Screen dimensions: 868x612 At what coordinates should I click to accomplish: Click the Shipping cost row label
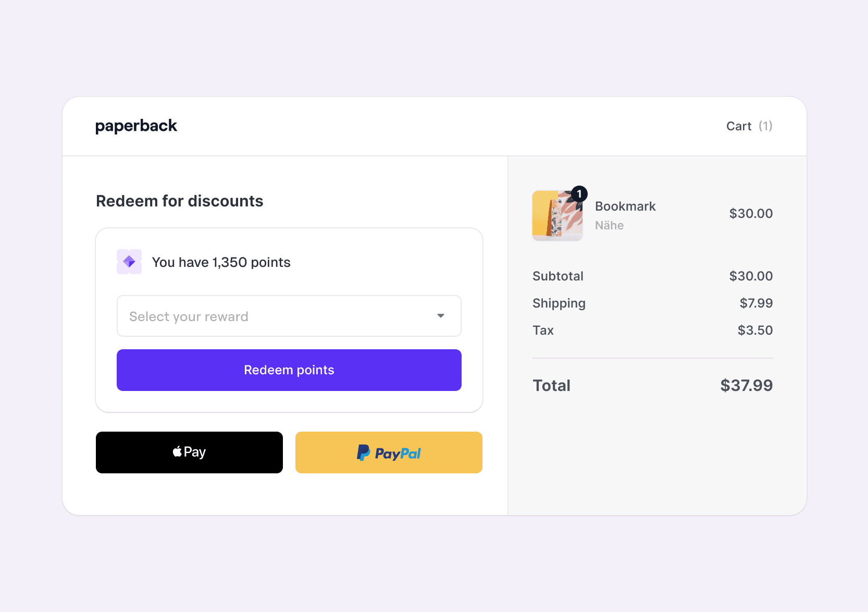pos(559,303)
